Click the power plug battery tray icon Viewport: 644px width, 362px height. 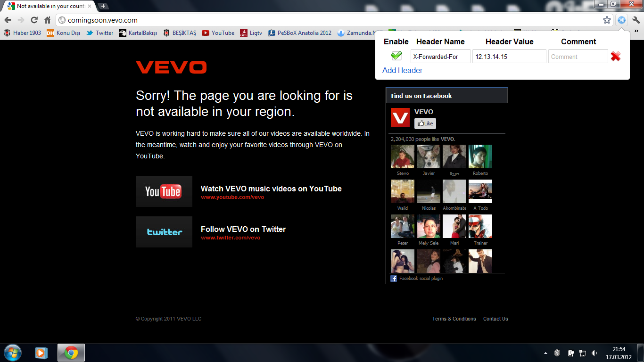pos(570,353)
